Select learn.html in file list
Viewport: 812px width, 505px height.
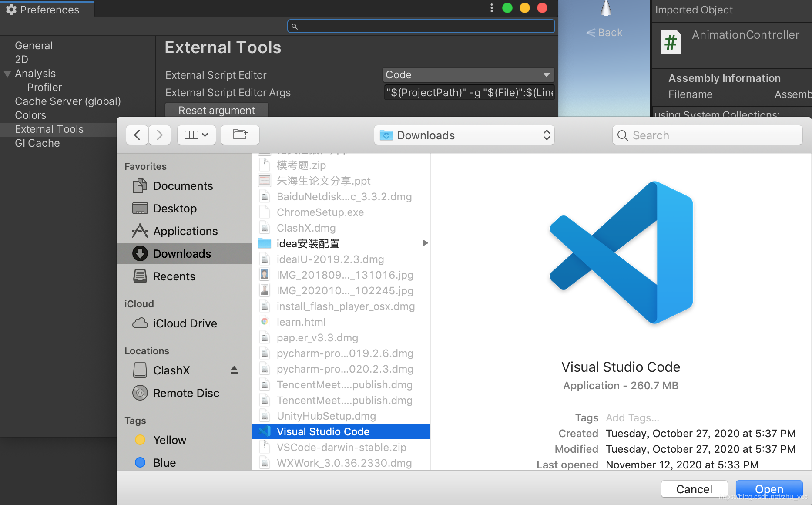click(x=341, y=322)
